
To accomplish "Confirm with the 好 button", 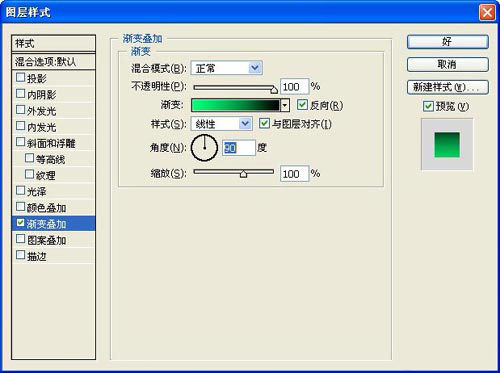I will (x=448, y=42).
